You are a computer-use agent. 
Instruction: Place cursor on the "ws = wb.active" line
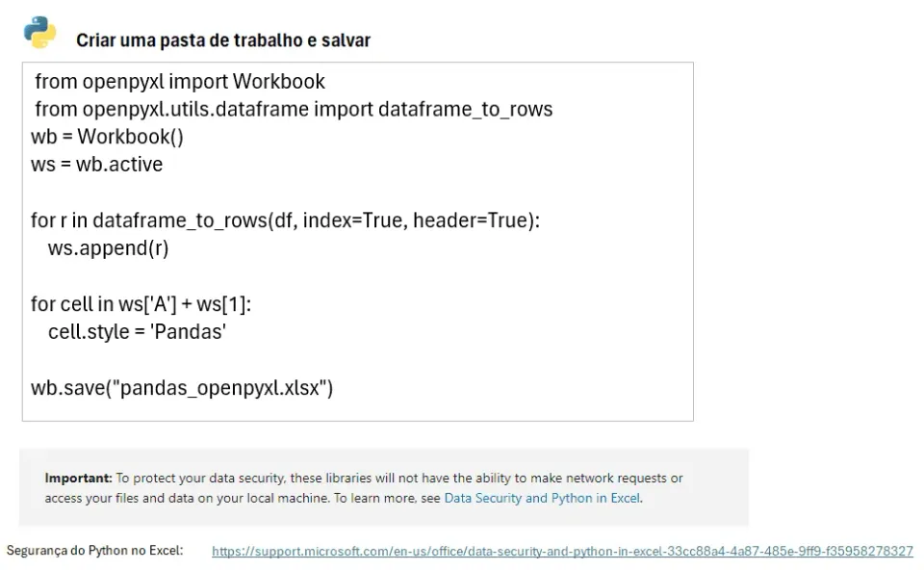[x=96, y=165]
